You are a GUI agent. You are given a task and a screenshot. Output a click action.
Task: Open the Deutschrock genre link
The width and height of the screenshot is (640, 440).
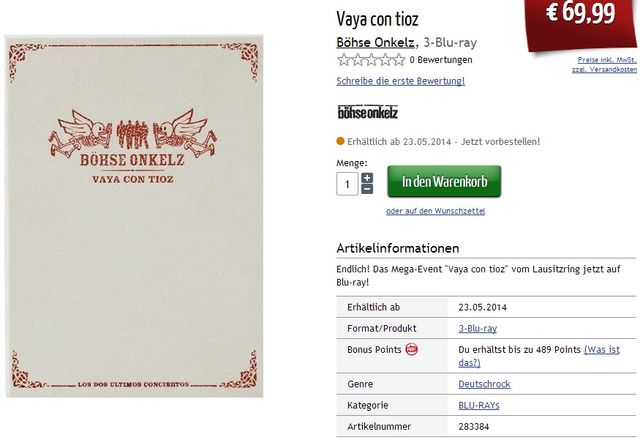coord(484,384)
